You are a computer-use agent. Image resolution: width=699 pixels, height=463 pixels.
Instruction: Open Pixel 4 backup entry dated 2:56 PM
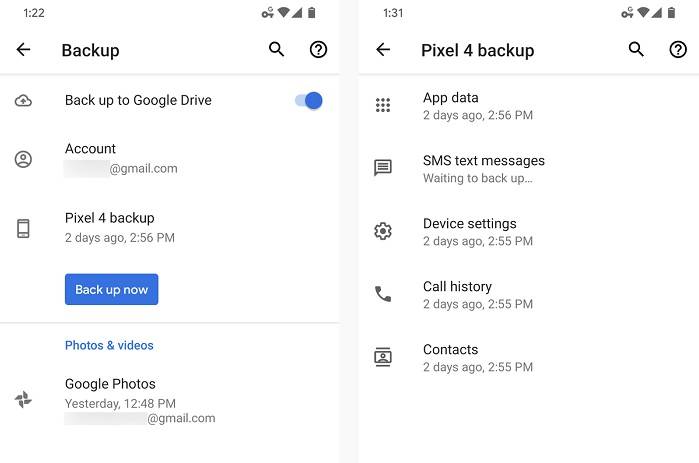click(x=169, y=228)
